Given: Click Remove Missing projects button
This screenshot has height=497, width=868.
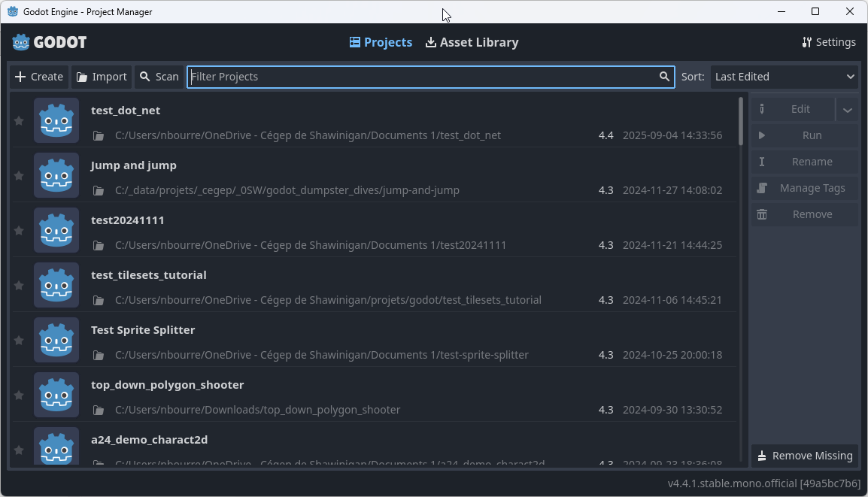Looking at the screenshot, I should pos(804,456).
